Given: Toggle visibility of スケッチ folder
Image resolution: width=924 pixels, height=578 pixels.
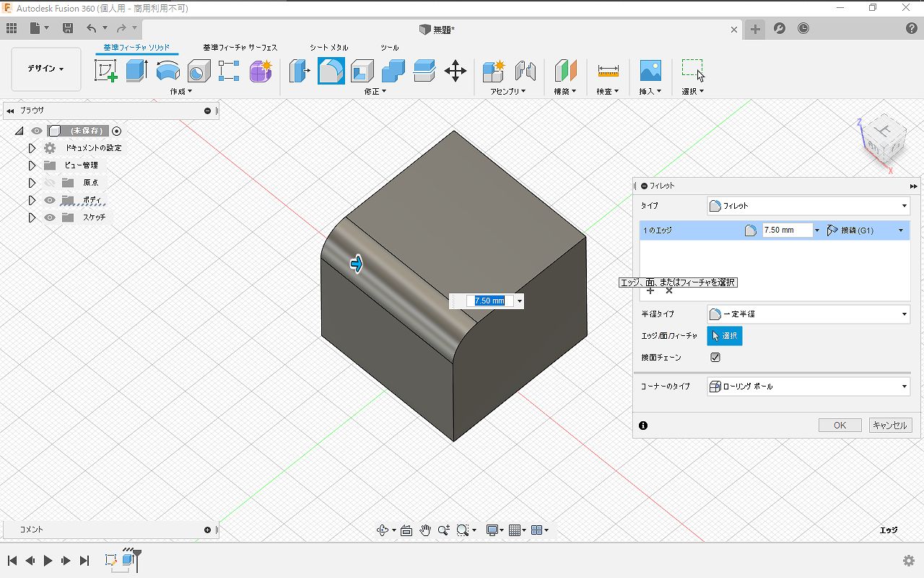Looking at the screenshot, I should tap(50, 217).
